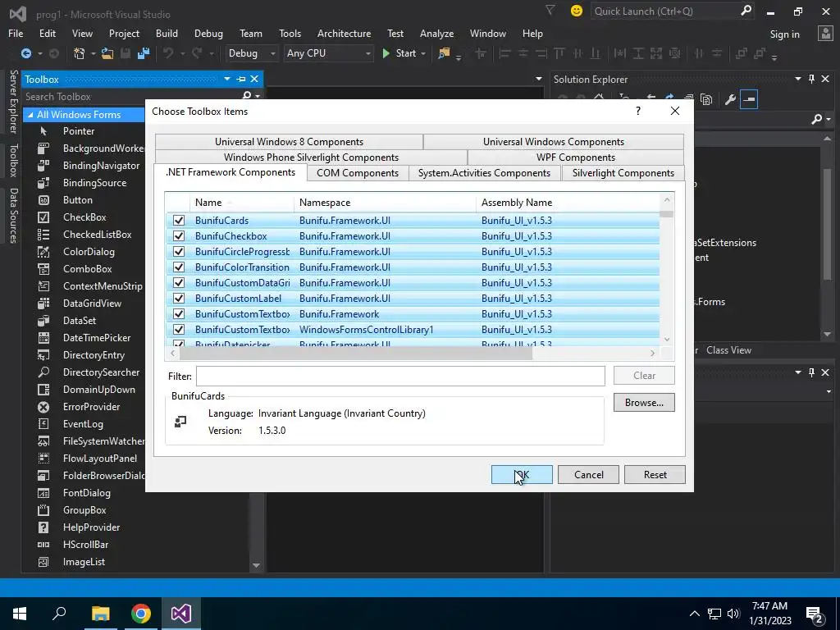Screen dimensions: 840x630
Task: Click the Reset button
Action: [655, 475]
